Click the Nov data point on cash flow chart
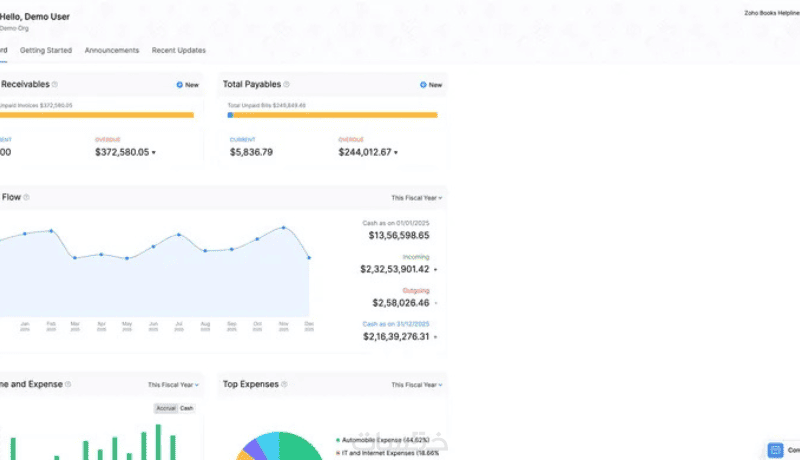800x460 pixels. tap(284, 227)
